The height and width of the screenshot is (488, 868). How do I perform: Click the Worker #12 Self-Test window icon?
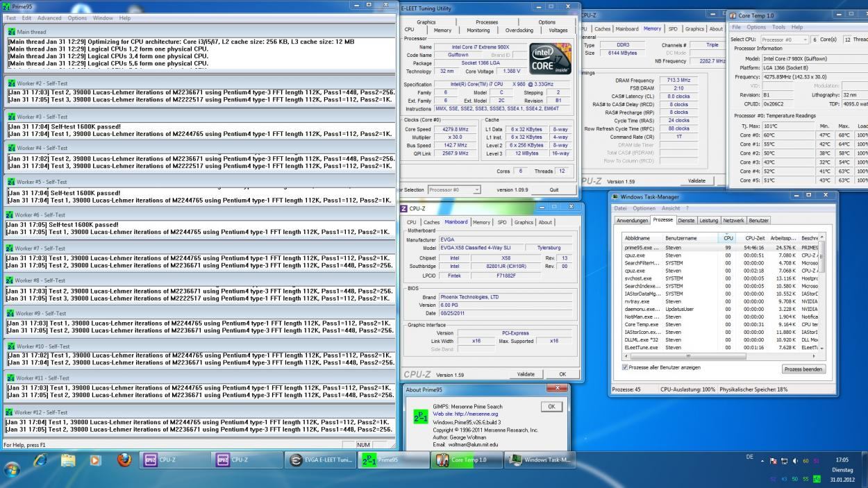11,412
